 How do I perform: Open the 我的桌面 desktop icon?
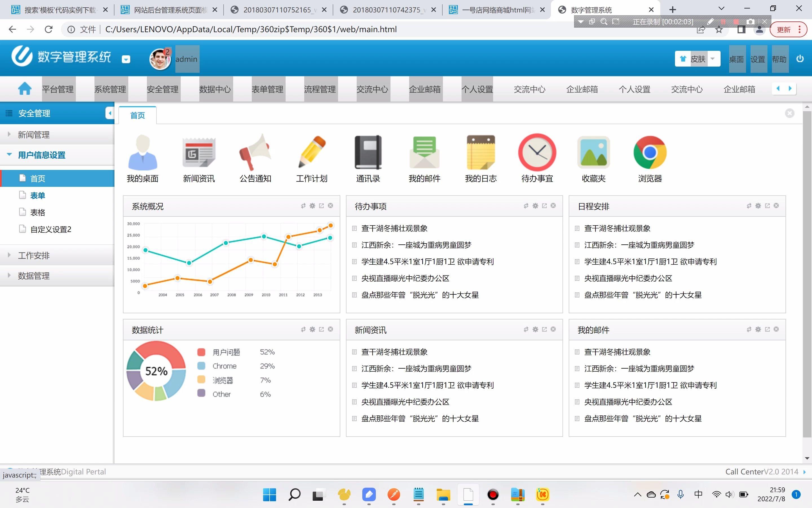click(x=143, y=153)
